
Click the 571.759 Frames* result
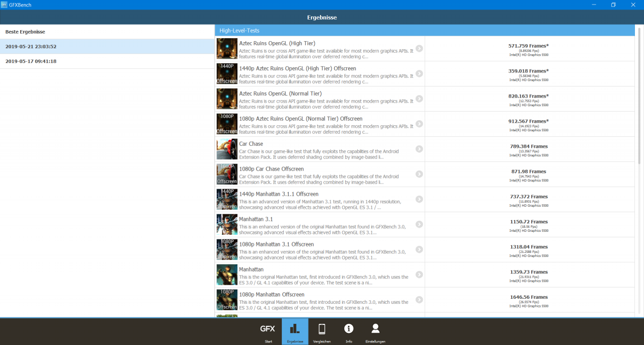pos(528,46)
